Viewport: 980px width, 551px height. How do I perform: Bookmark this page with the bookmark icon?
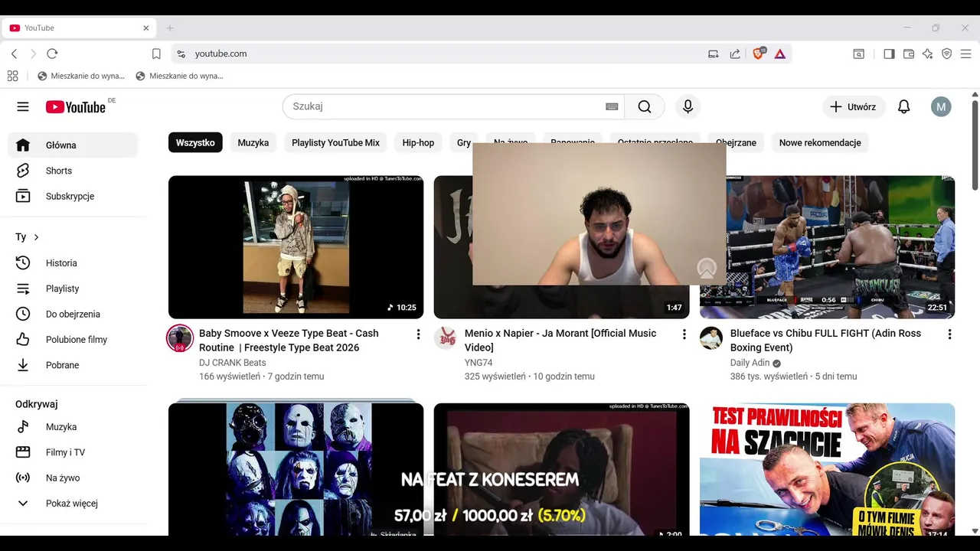[156, 54]
